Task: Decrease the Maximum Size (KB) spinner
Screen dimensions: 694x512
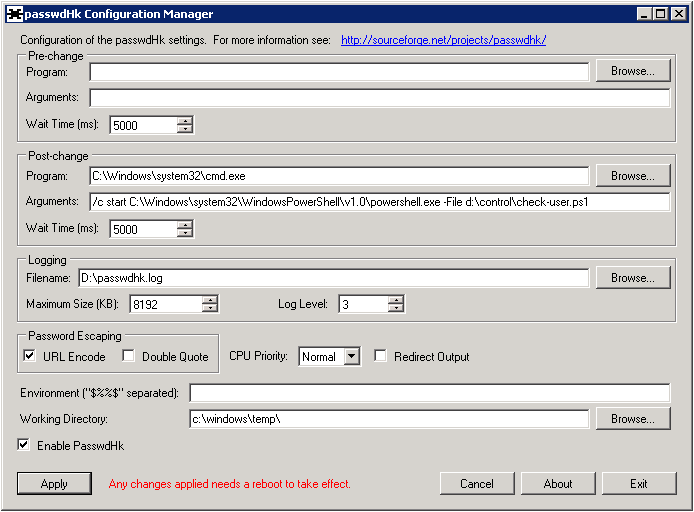Action: [x=210, y=308]
